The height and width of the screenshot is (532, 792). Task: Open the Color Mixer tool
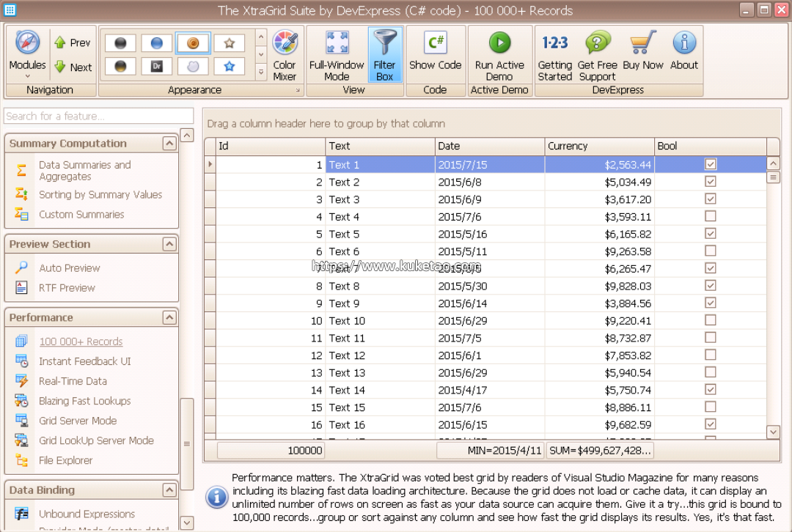285,55
